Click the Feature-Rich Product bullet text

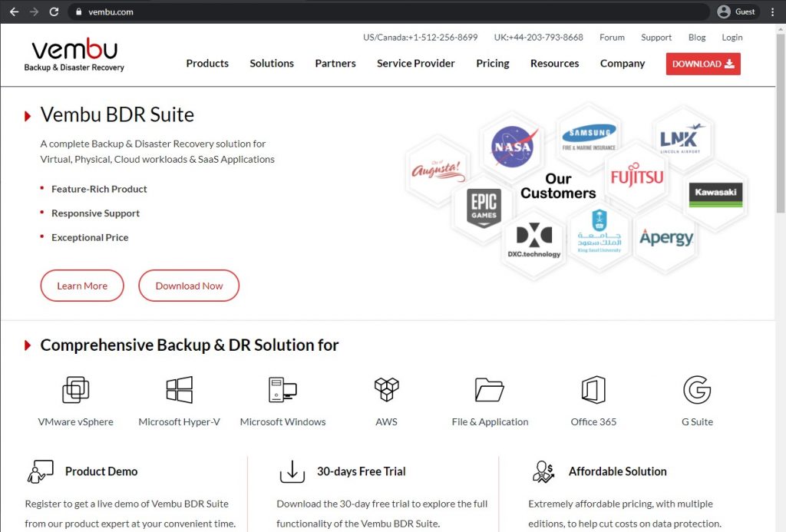pos(99,189)
